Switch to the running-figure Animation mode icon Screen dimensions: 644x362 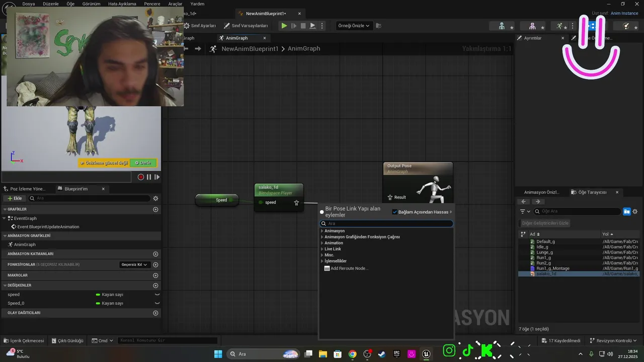click(559, 26)
